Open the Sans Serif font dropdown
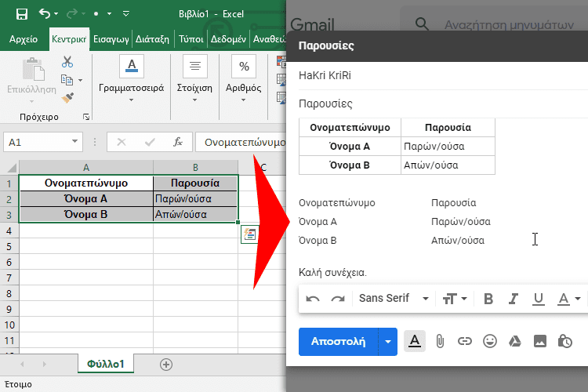Image resolution: width=588 pixels, height=392 pixels. [394, 298]
